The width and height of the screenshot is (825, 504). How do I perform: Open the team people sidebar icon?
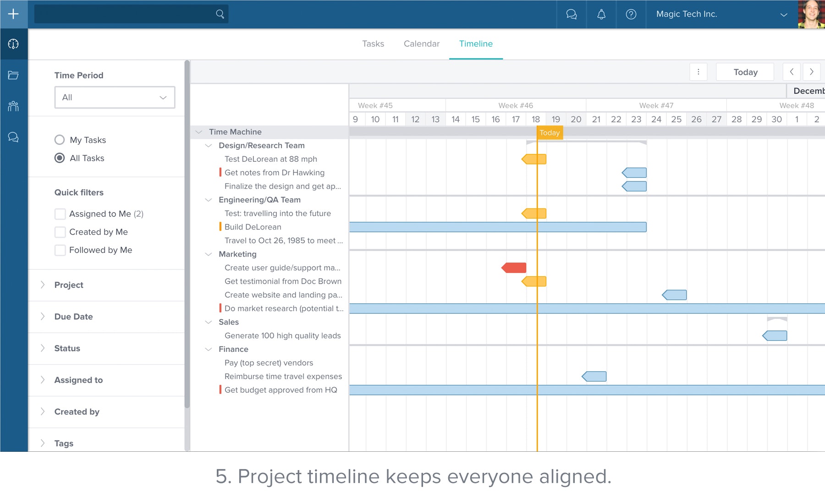coord(13,106)
